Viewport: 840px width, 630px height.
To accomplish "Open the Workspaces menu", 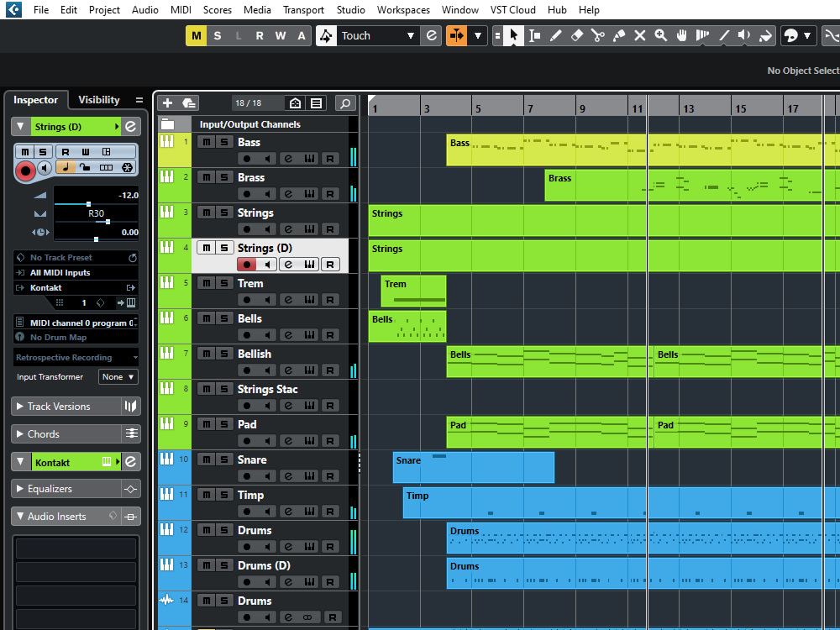I will (403, 9).
